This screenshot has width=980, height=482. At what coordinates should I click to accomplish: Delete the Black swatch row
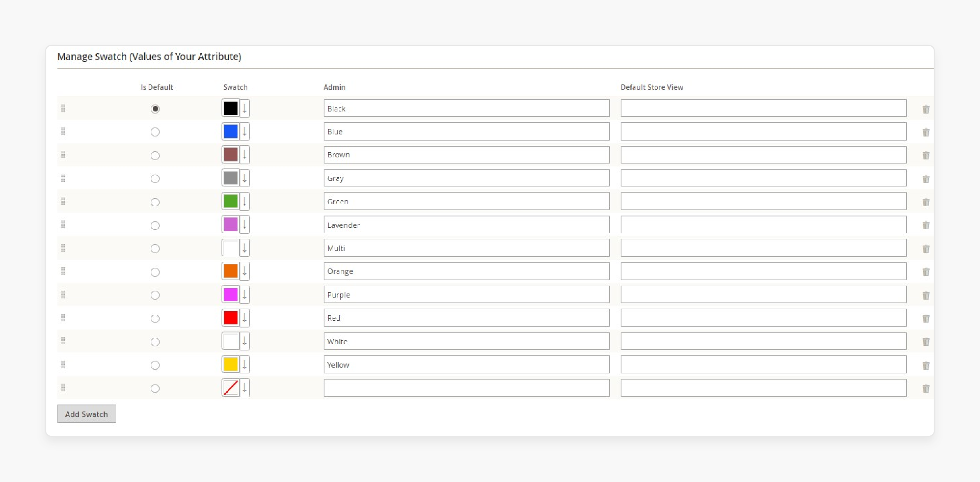[x=926, y=109]
